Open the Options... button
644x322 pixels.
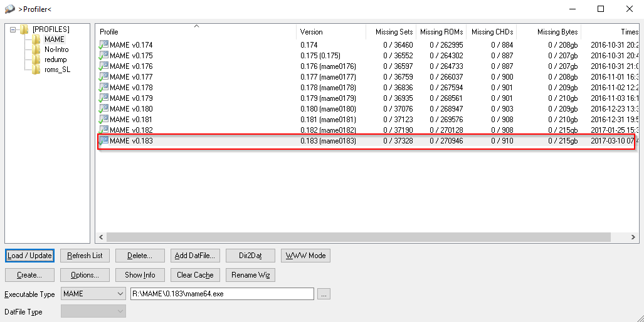85,275
